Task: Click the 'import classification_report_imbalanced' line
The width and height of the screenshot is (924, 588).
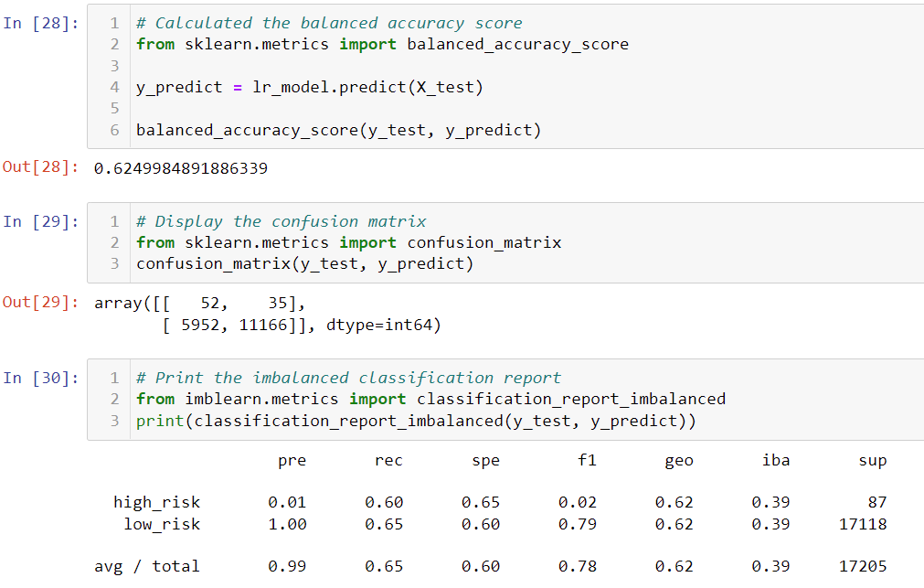Action: pyautogui.click(x=430, y=400)
